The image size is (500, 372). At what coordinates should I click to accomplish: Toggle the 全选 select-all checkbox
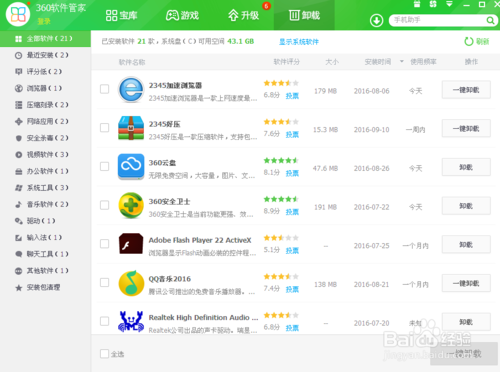tap(104, 354)
